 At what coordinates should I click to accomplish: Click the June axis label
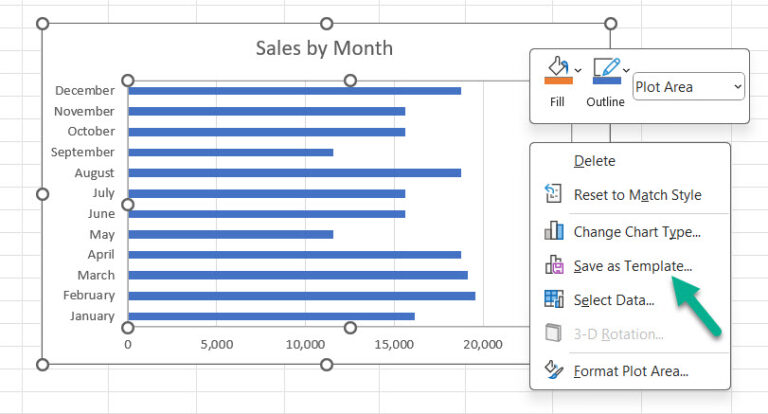coord(101,214)
